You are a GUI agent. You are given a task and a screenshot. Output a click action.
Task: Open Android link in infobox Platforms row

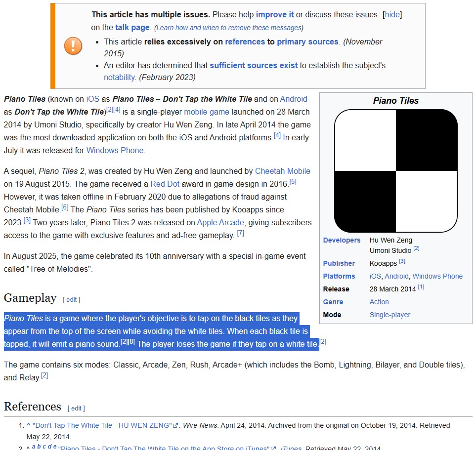396,276
